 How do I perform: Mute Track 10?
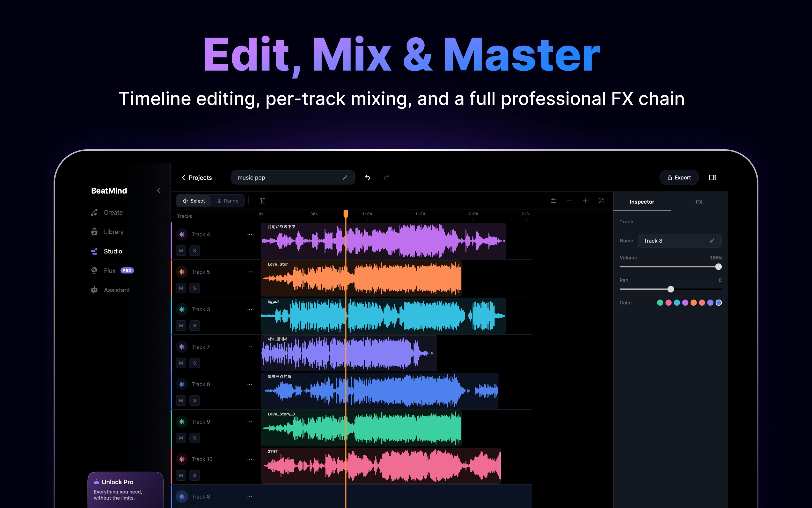click(181, 476)
